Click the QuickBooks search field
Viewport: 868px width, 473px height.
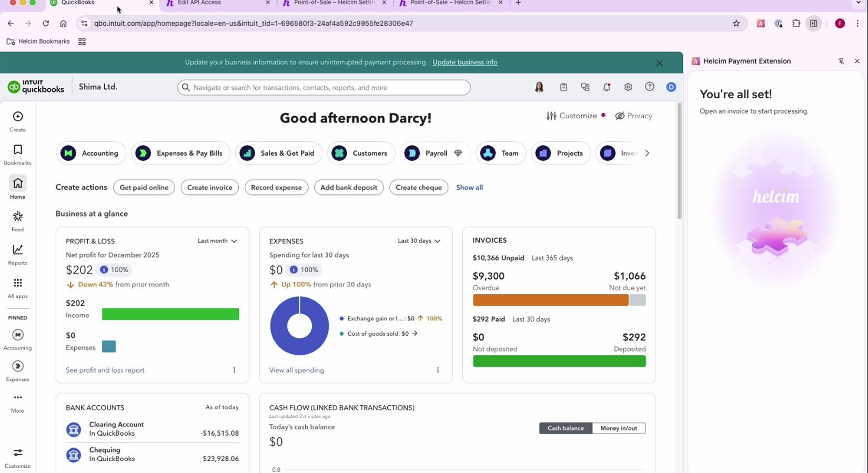click(x=324, y=88)
